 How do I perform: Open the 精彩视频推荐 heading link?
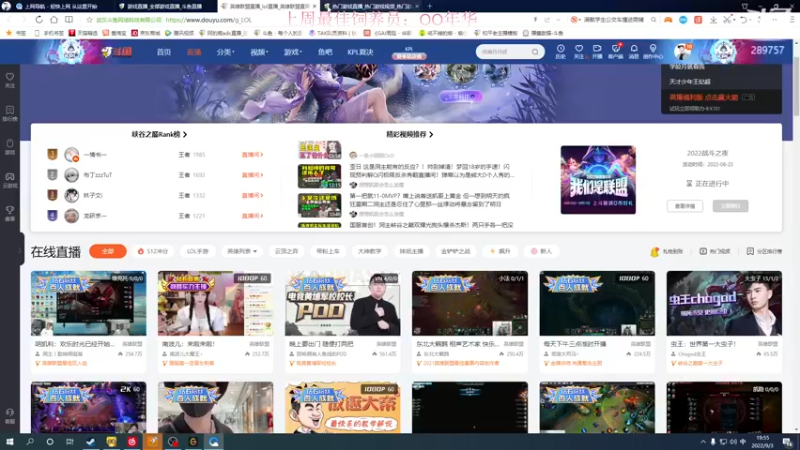click(410, 134)
